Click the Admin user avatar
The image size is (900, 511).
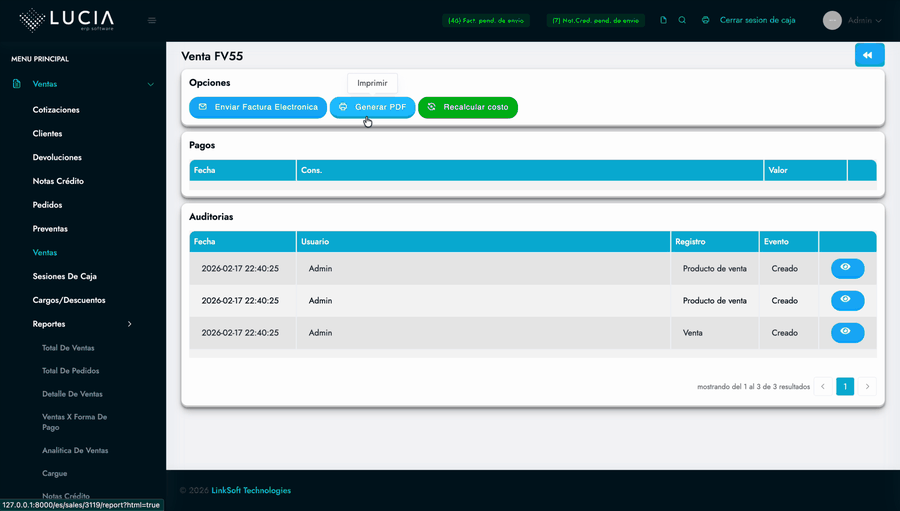pyautogui.click(x=832, y=20)
